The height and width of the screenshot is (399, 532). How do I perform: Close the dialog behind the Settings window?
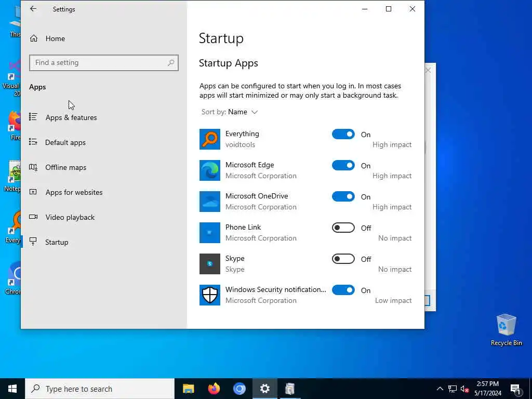click(x=428, y=70)
